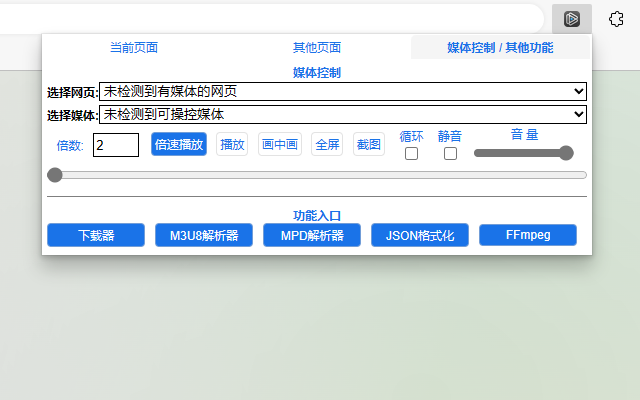Open the browser extensions puzzle icon
640x400 pixels.
(x=616, y=19)
